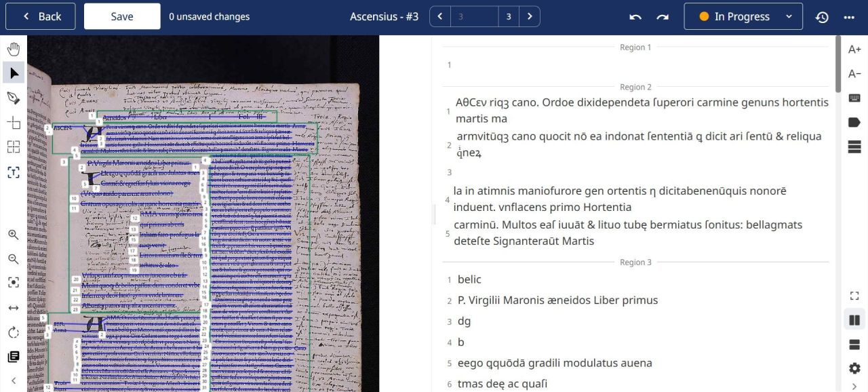The width and height of the screenshot is (868, 392).
Task: Select the hand pan tool
Action: coord(14,49)
